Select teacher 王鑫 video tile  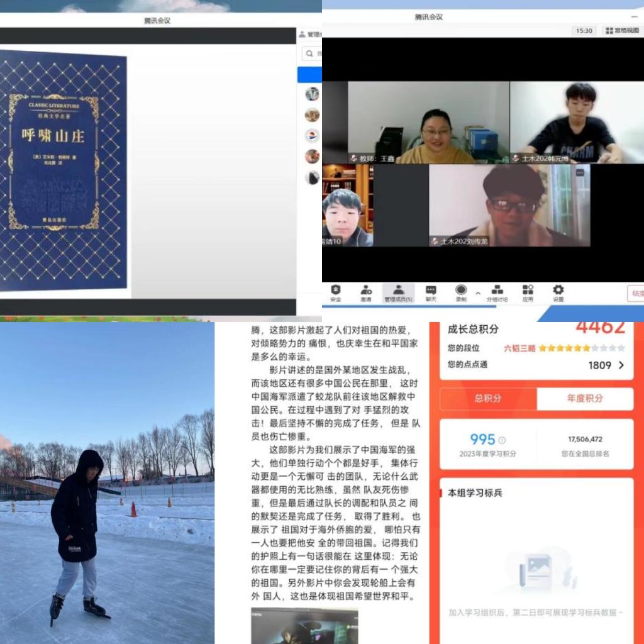tap(428, 123)
